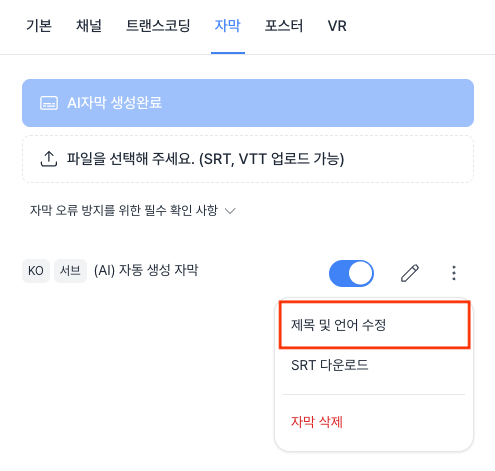Select the 자막 tab

coord(227,26)
